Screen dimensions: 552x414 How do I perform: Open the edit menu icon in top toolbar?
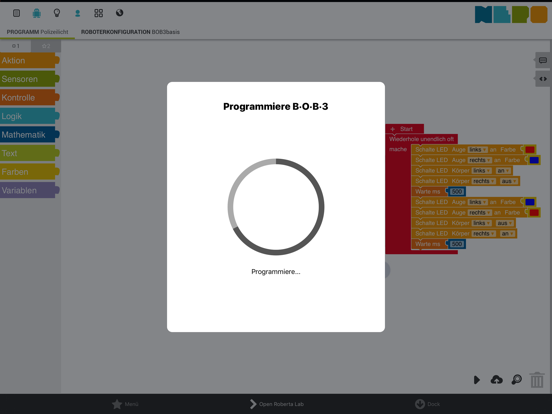[17, 13]
